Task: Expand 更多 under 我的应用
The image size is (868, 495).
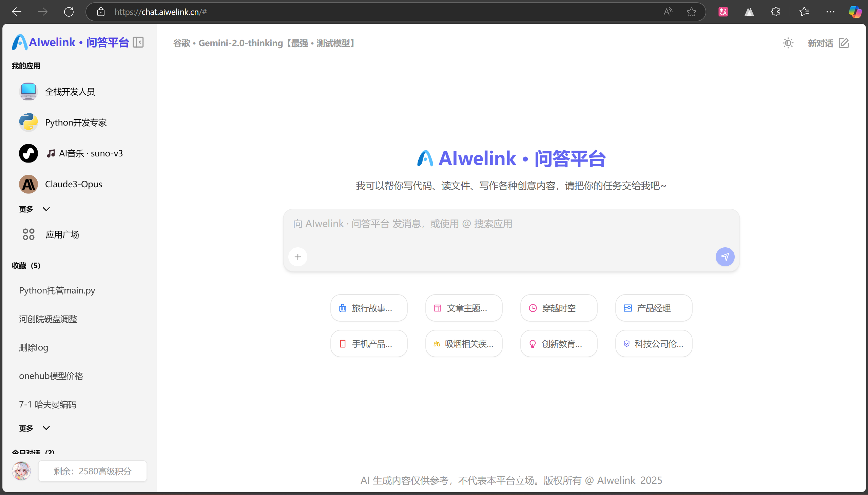Action: coord(34,209)
